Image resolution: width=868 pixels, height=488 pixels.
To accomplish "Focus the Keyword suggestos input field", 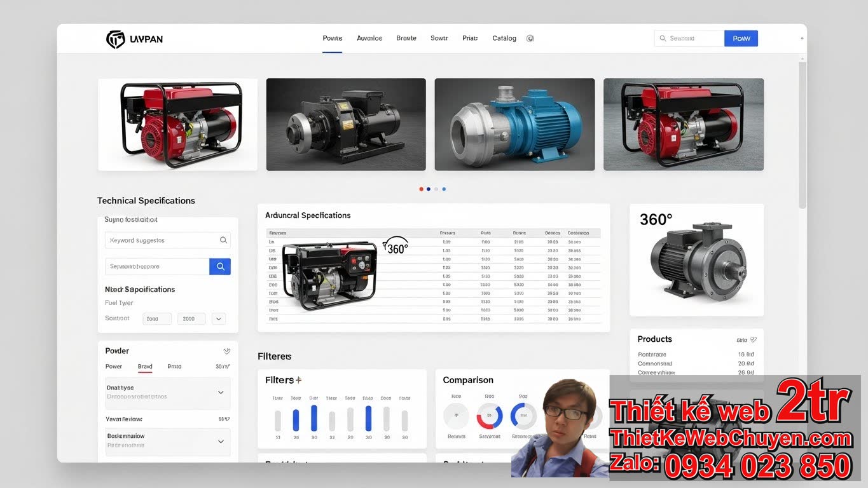I will (168, 240).
